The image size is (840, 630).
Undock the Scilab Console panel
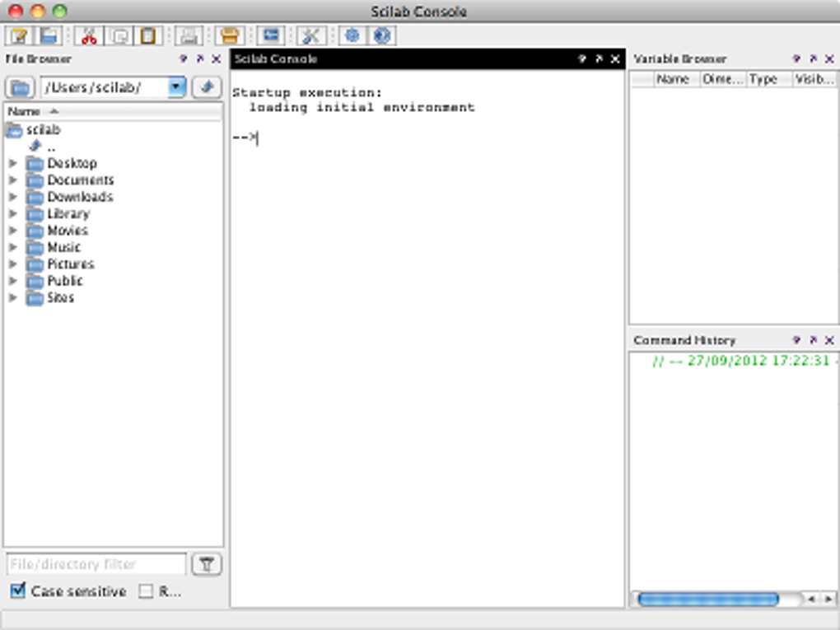(599, 59)
